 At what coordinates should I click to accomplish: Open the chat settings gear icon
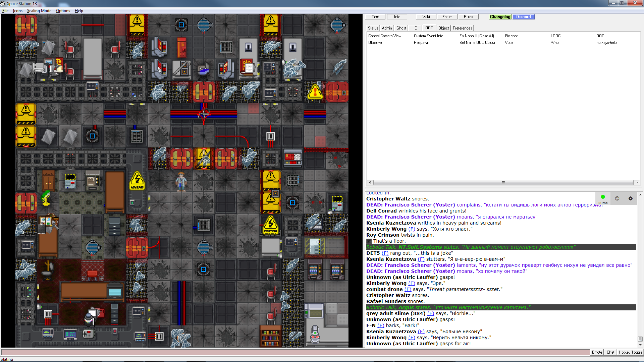[630, 198]
